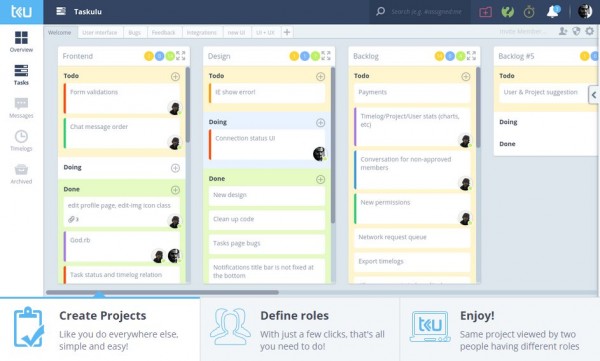The width and height of the screenshot is (600, 361).
Task: Click the notification bell icon
Action: (x=553, y=11)
